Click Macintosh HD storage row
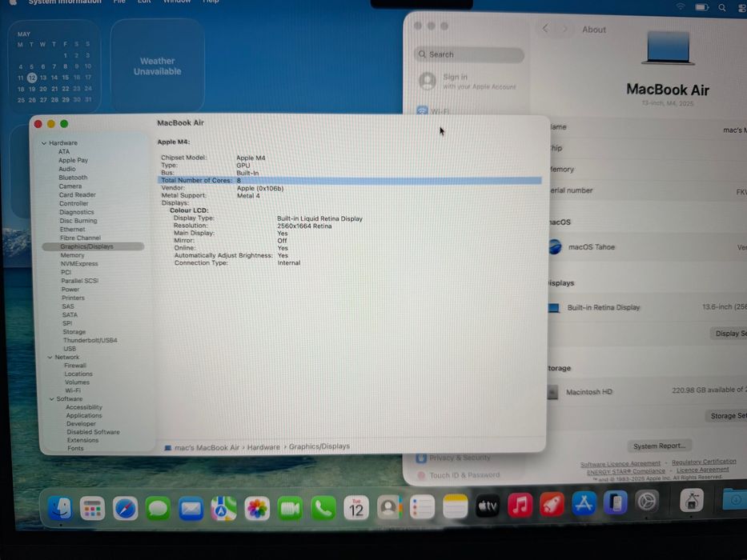The height and width of the screenshot is (560, 747). pos(647,391)
